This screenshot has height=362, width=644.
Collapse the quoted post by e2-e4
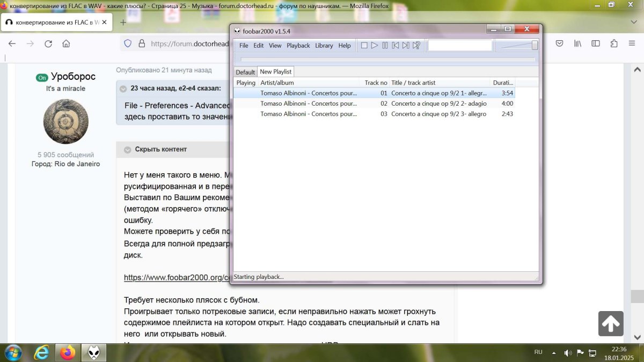coord(123,88)
